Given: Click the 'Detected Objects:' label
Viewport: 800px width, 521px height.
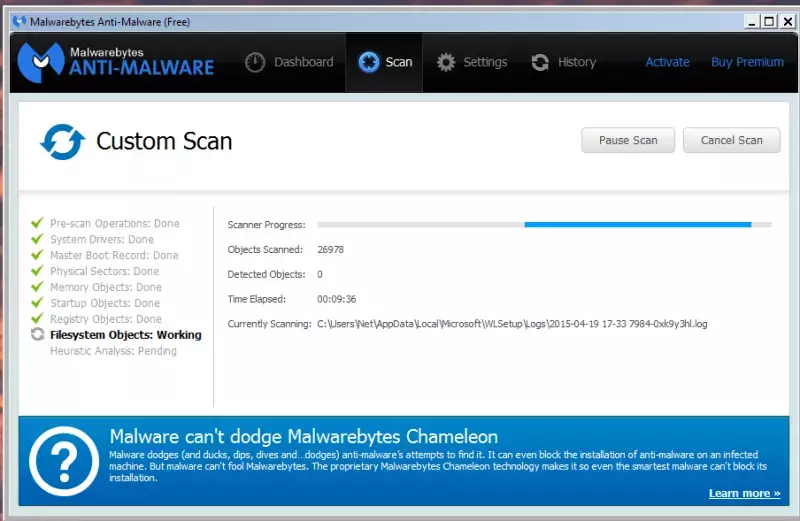Looking at the screenshot, I should [x=266, y=275].
